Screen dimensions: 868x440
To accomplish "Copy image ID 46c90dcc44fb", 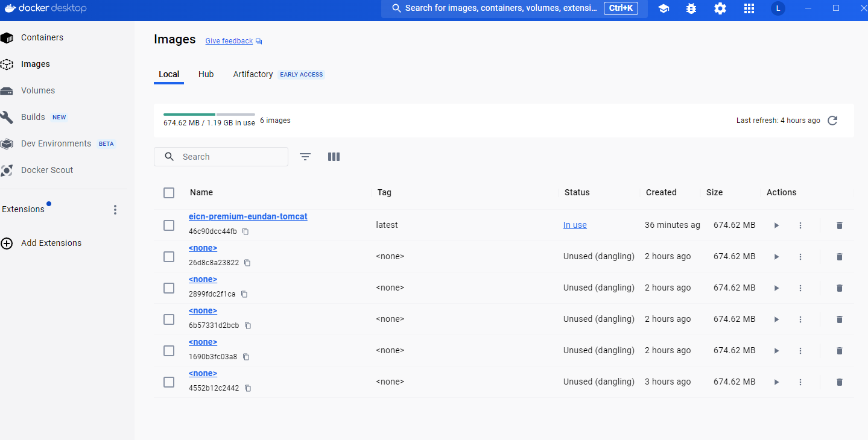I will click(x=246, y=231).
